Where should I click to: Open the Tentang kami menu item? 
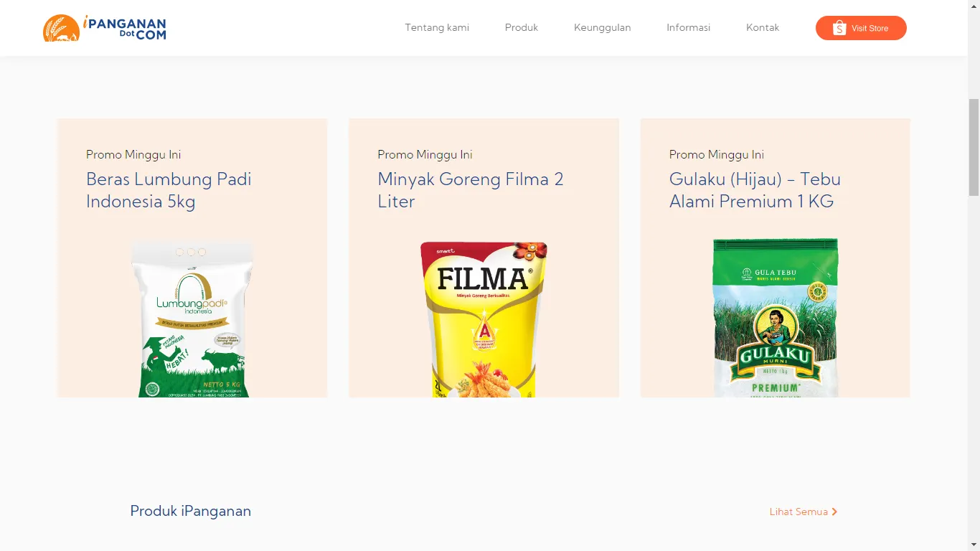[x=437, y=28]
